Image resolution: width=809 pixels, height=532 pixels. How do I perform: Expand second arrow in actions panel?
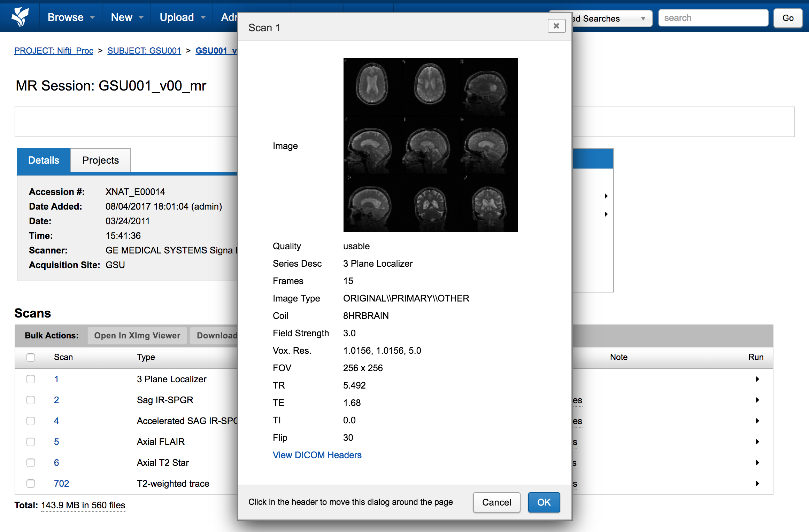606,214
